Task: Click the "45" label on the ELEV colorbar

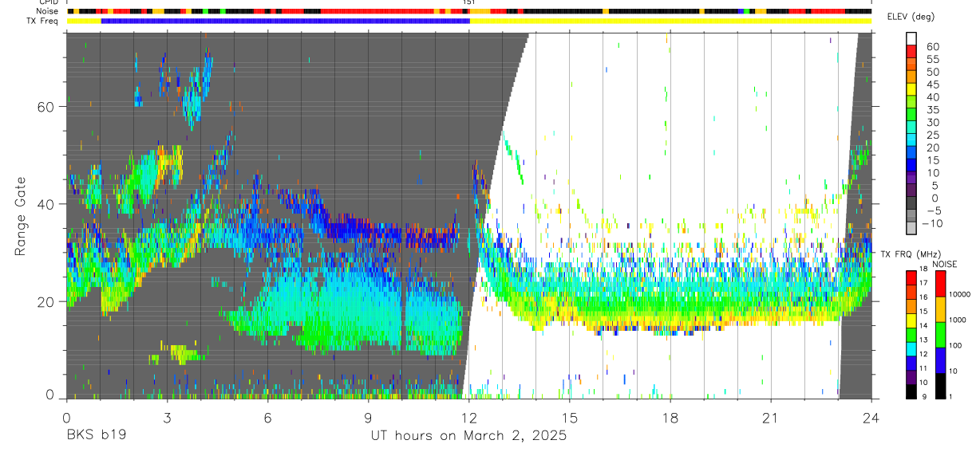Action: tap(933, 85)
